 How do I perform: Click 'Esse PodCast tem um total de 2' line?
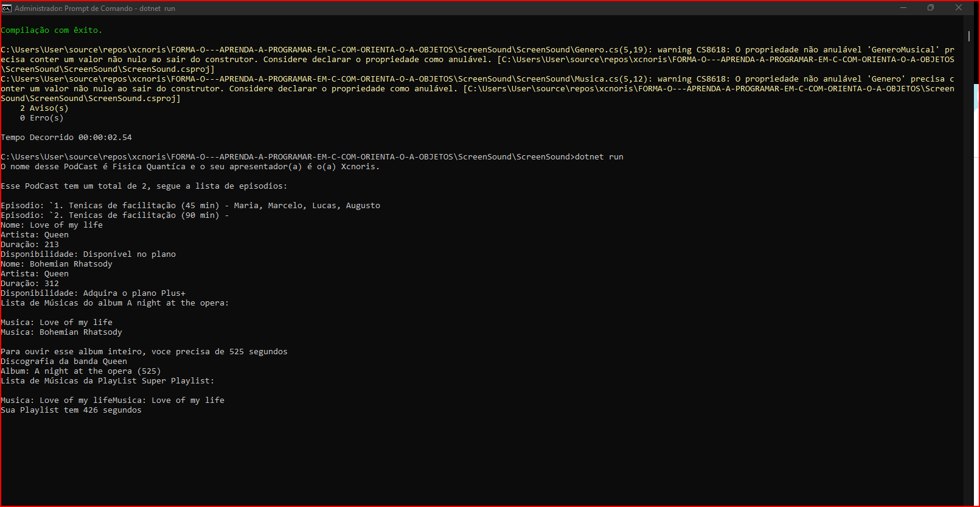pyautogui.click(x=144, y=186)
